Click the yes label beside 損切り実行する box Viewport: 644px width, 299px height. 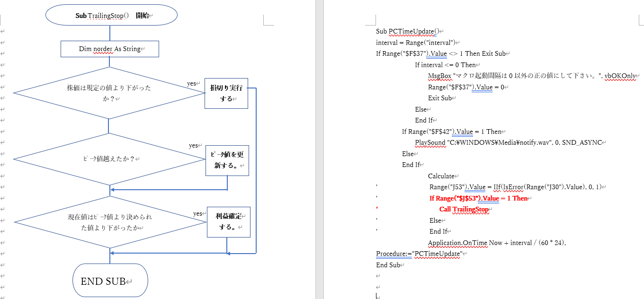(x=191, y=84)
